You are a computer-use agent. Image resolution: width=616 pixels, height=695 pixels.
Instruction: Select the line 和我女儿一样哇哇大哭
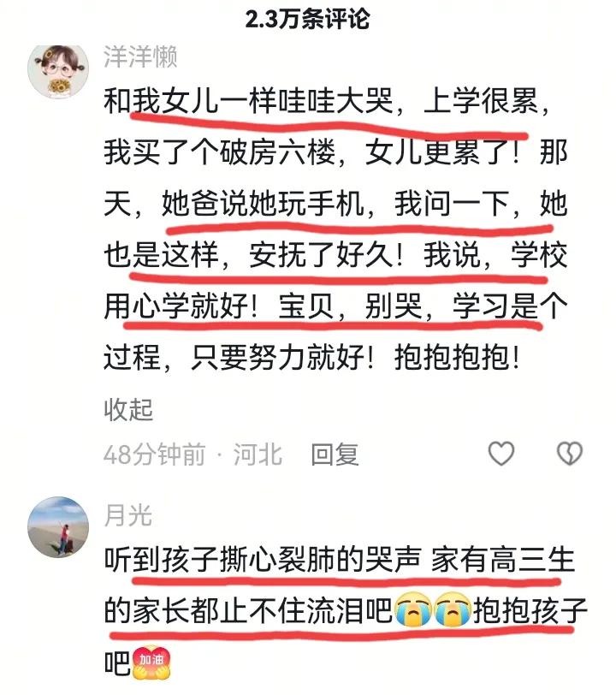point(249,101)
